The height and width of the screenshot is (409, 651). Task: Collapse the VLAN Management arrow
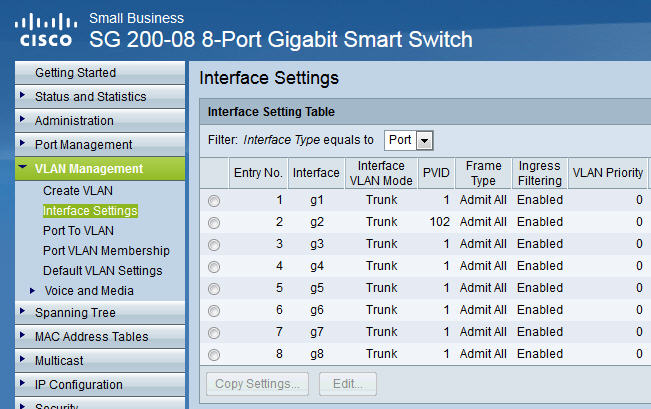pyautogui.click(x=23, y=167)
